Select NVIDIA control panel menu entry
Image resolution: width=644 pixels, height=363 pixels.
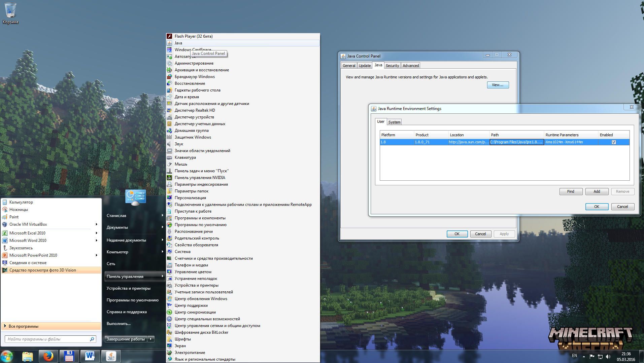200,178
